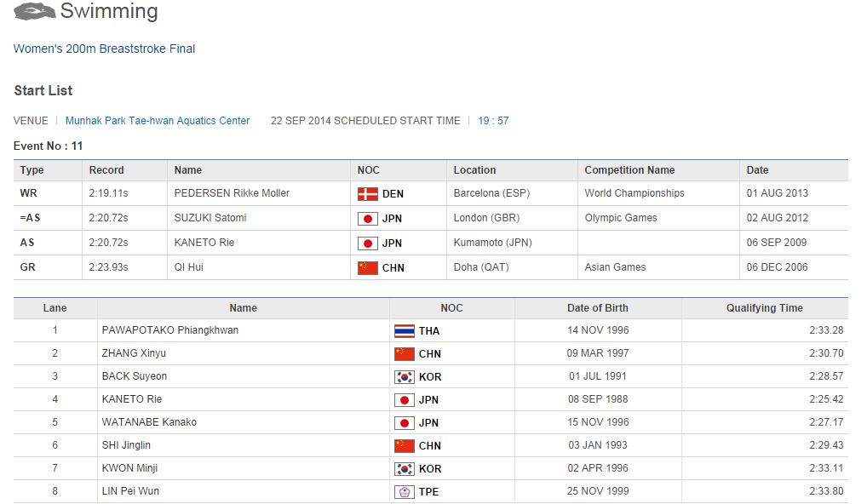
Task: Click the Date of Birth column header
Action: click(x=597, y=308)
